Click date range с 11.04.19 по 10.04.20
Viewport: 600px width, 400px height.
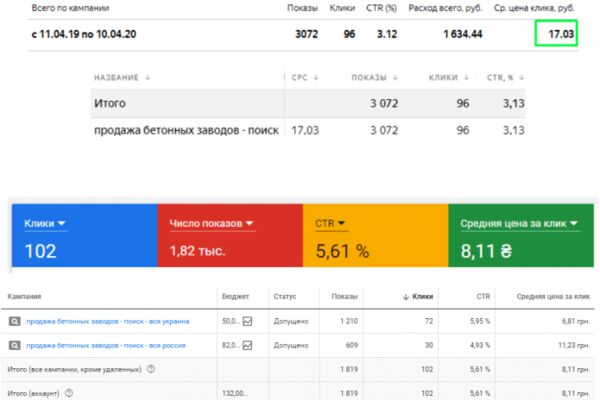pyautogui.click(x=83, y=34)
